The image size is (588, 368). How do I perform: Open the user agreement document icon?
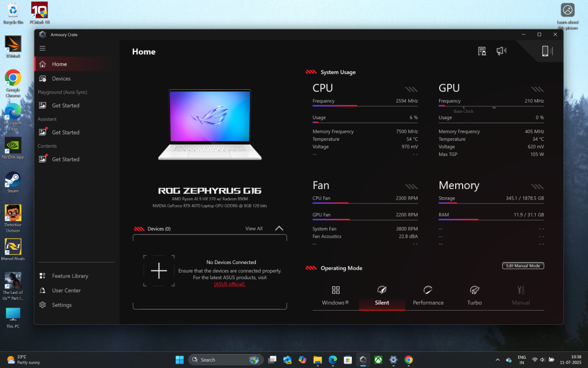[482, 51]
